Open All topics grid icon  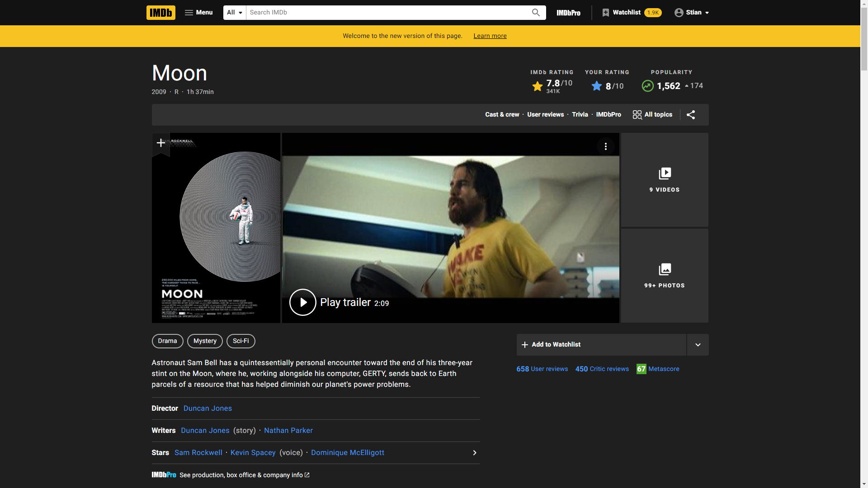[637, 115]
